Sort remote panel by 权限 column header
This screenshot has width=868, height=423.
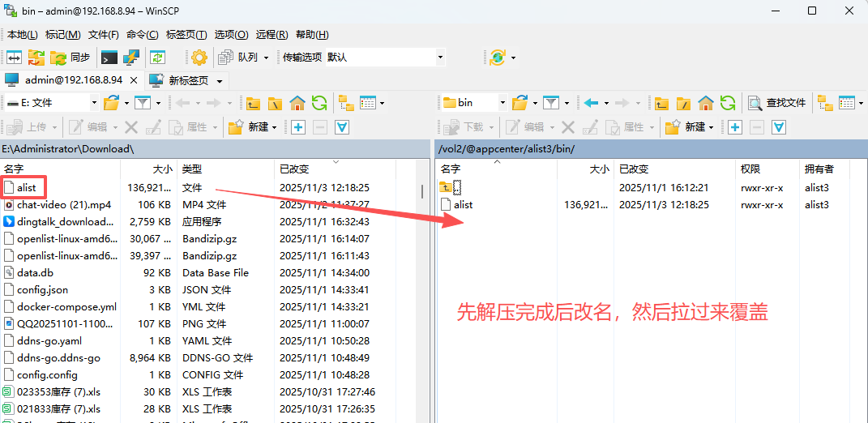tap(768, 169)
